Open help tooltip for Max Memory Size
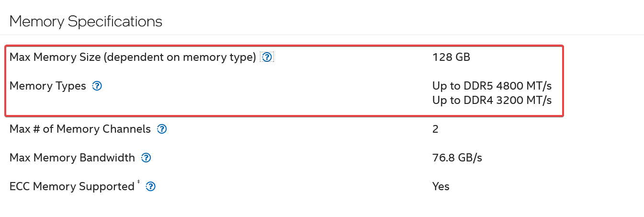Image resolution: width=644 pixels, height=217 pixels. click(267, 57)
